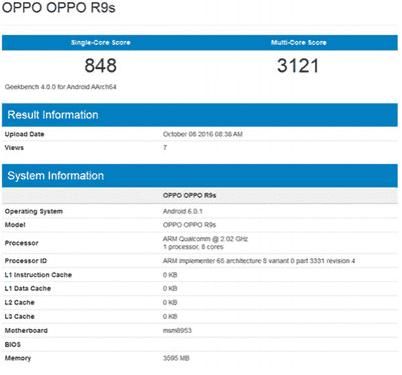Screen dimensions: 402x375
Task: Select the 'Upload Date' row label
Action: point(24,134)
